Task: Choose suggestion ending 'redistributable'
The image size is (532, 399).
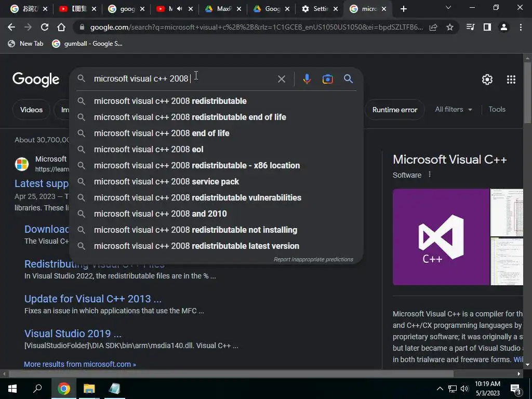Action: tap(217, 101)
